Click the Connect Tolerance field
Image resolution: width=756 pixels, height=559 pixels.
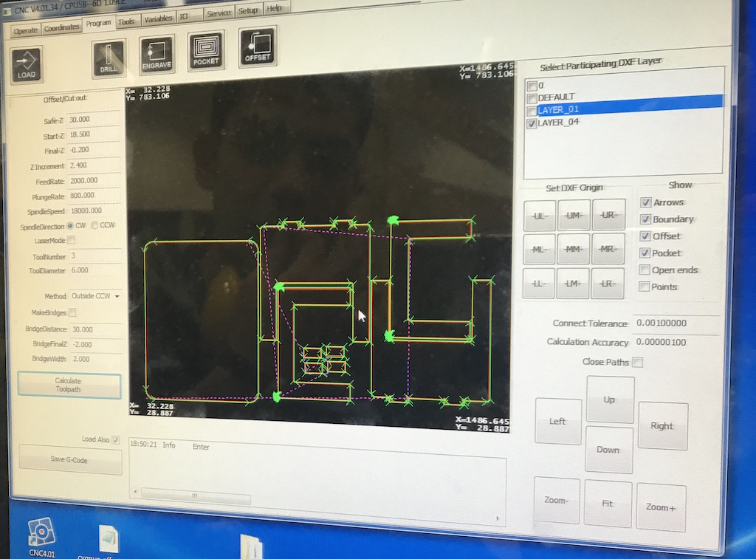677,323
